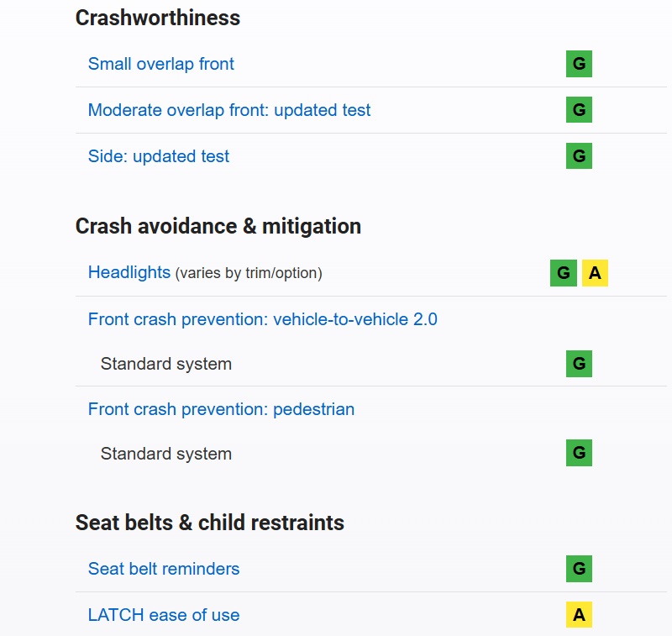Image resolution: width=672 pixels, height=636 pixels.
Task: Open Front crash prevention: pedestrian link
Action: point(221,409)
